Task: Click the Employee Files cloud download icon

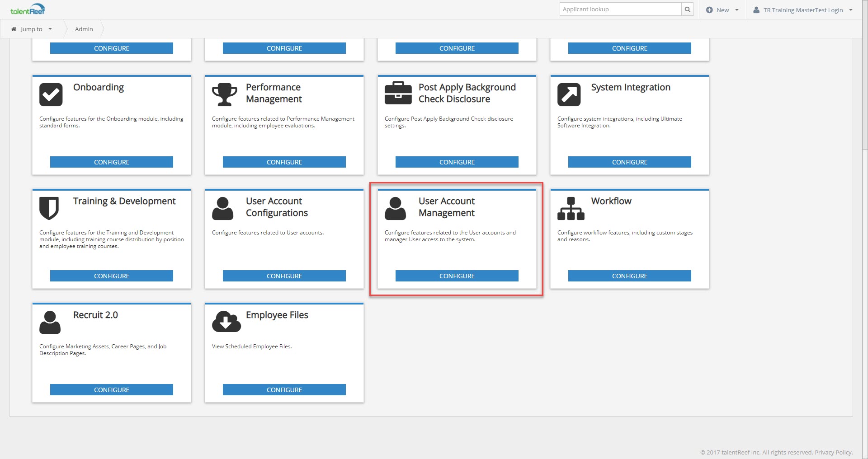Action: 226,322
